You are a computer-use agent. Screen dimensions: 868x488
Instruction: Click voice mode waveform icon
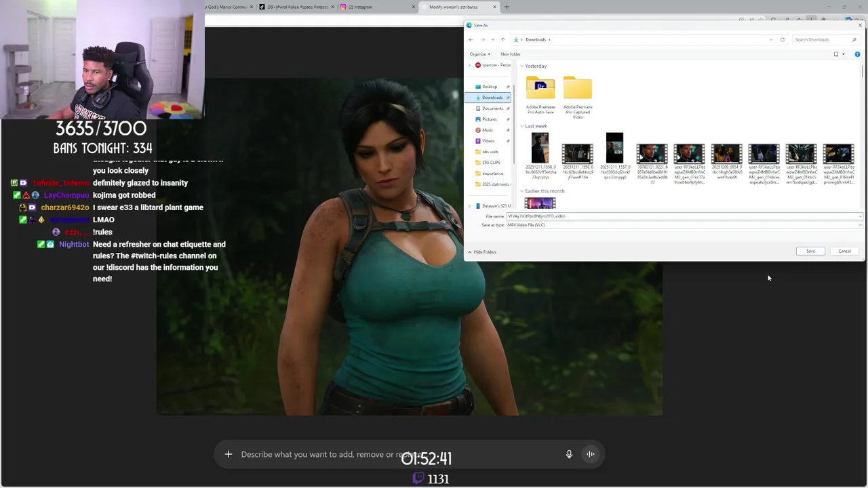click(x=591, y=454)
